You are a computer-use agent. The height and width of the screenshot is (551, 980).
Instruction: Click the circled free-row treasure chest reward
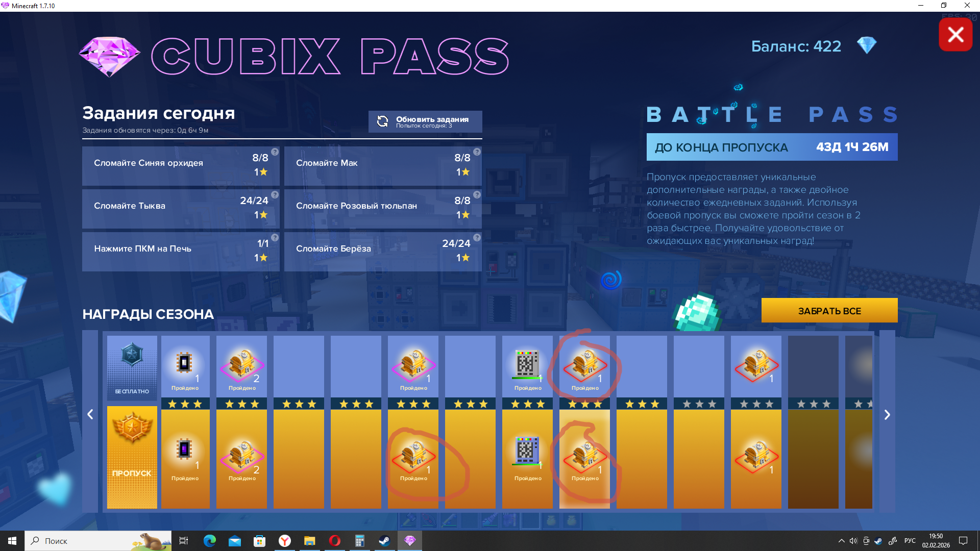click(584, 364)
